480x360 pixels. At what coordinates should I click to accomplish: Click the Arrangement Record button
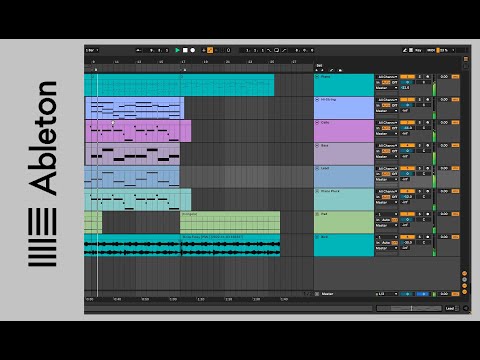(193, 50)
